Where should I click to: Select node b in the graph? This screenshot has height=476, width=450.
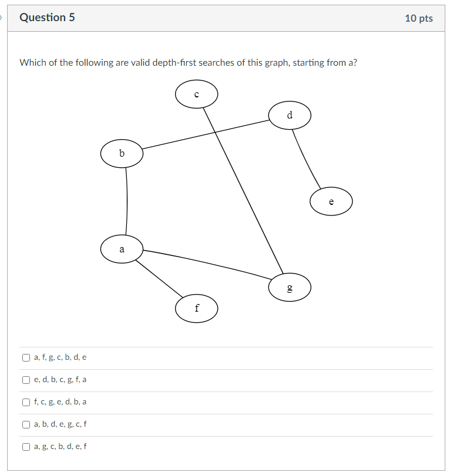(x=122, y=154)
